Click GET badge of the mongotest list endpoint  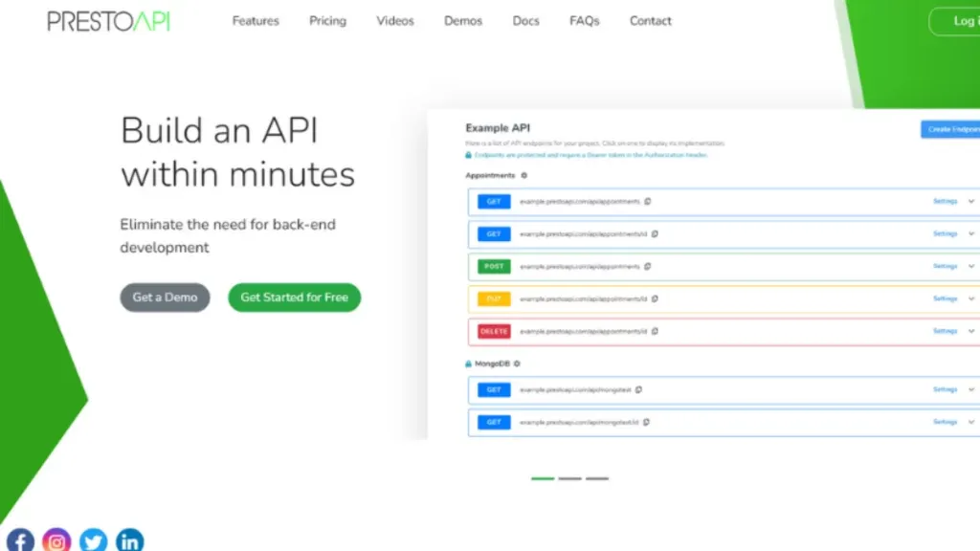click(494, 390)
